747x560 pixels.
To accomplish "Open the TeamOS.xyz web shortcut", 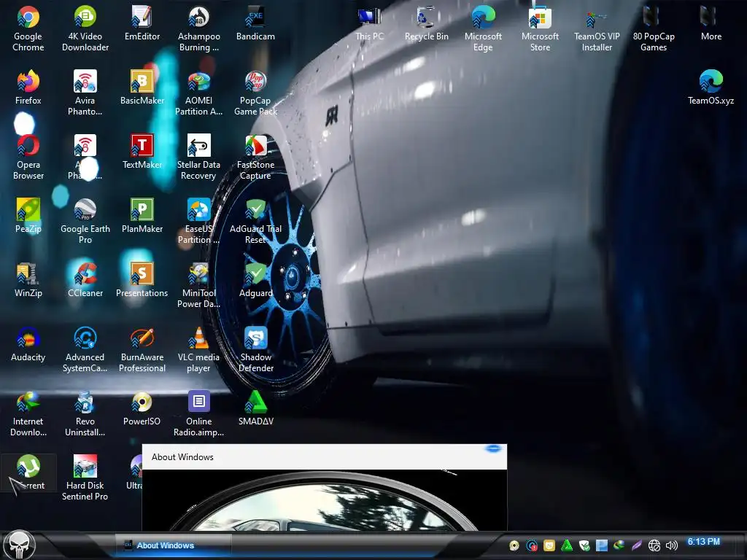I will point(711,87).
